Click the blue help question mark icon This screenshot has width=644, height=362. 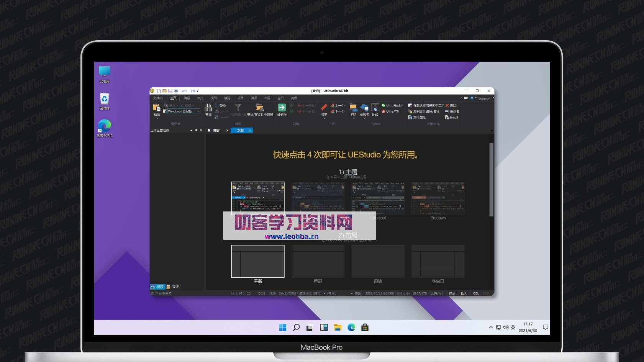(x=472, y=98)
